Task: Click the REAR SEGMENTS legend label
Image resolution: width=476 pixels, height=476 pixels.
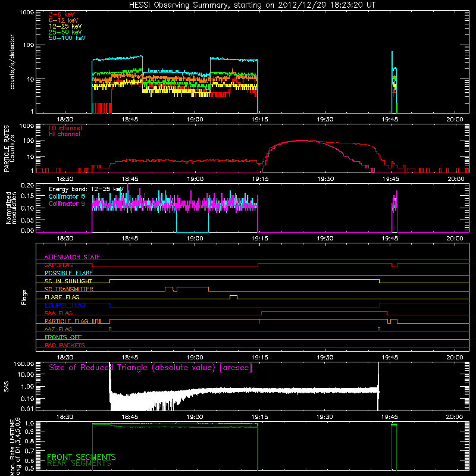Action: 79,464
